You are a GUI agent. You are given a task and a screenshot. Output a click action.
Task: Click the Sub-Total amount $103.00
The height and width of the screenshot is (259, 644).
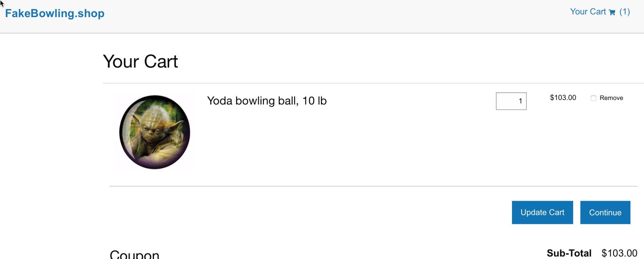pyautogui.click(x=619, y=253)
